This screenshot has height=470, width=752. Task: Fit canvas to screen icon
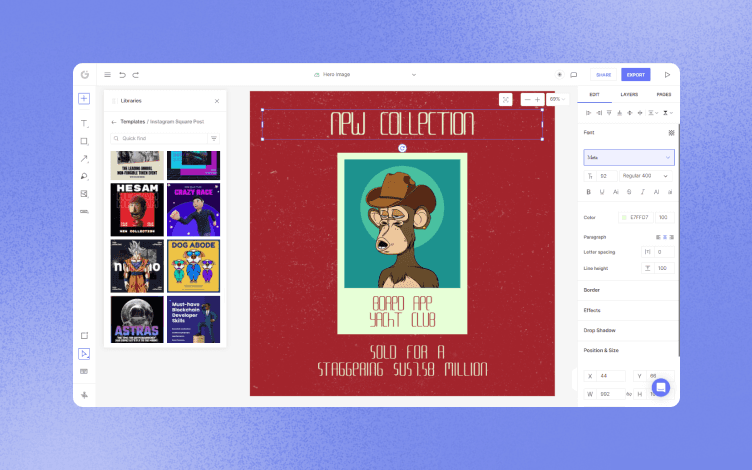point(505,99)
